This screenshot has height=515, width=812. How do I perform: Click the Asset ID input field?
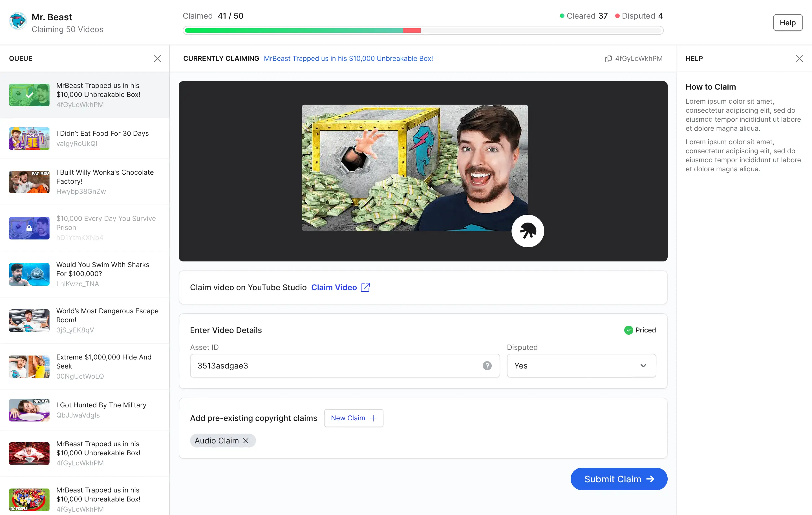[345, 366]
